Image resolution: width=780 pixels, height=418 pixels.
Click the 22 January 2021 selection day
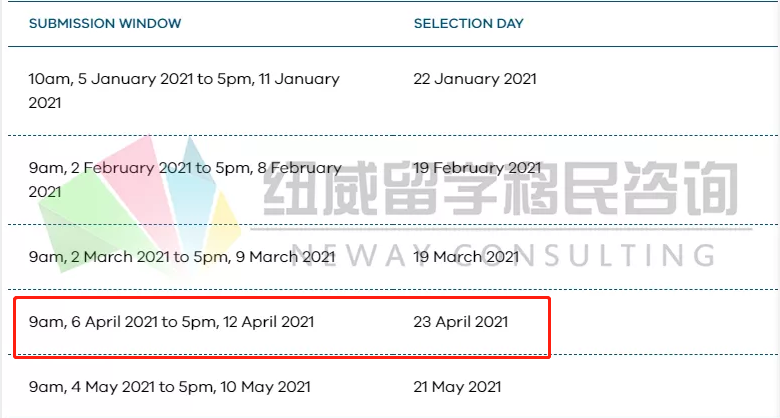475,79
